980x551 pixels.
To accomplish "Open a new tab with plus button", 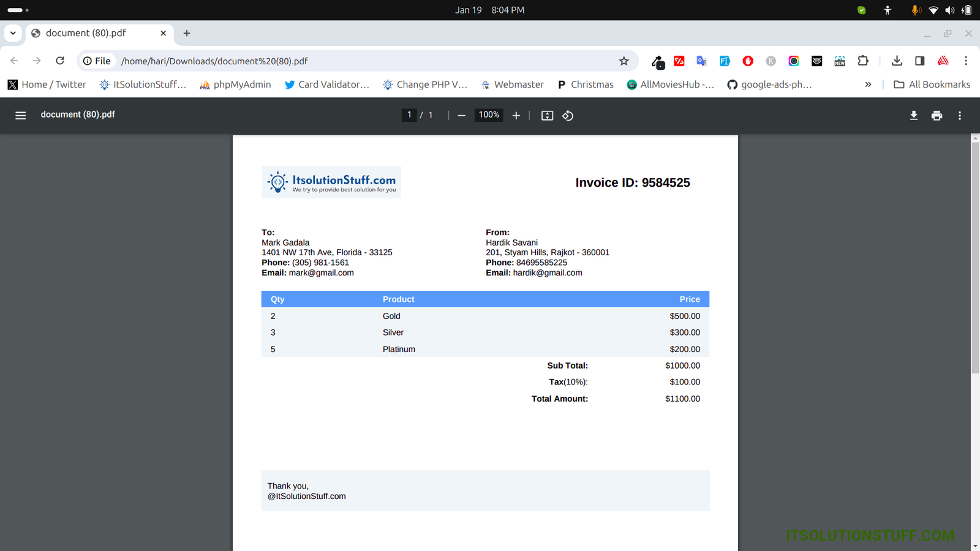I will [187, 33].
